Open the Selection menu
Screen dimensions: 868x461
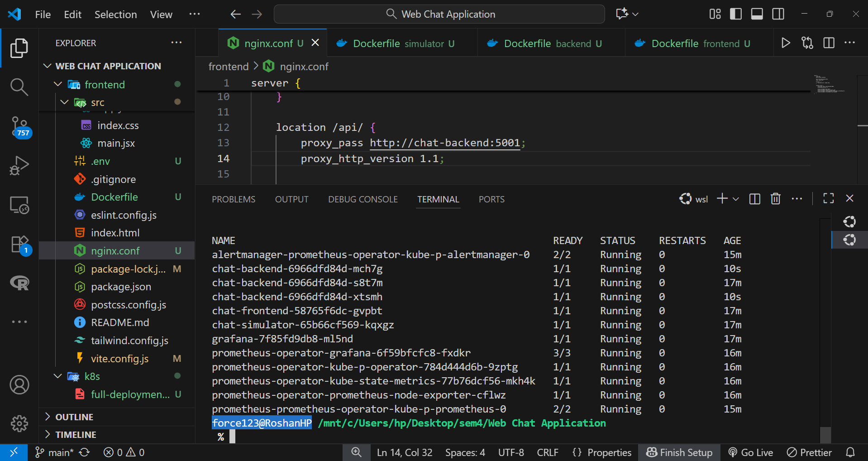click(x=115, y=14)
